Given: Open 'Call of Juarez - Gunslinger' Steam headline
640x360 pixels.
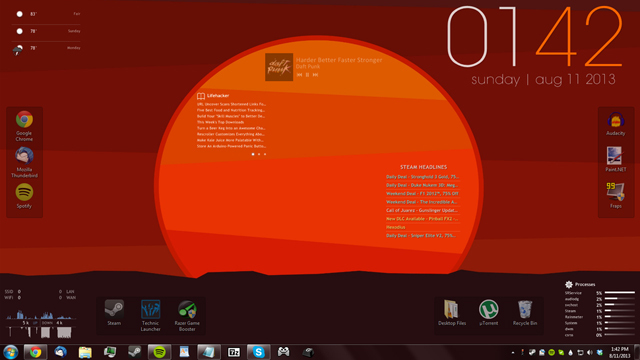Looking at the screenshot, I should tap(422, 210).
